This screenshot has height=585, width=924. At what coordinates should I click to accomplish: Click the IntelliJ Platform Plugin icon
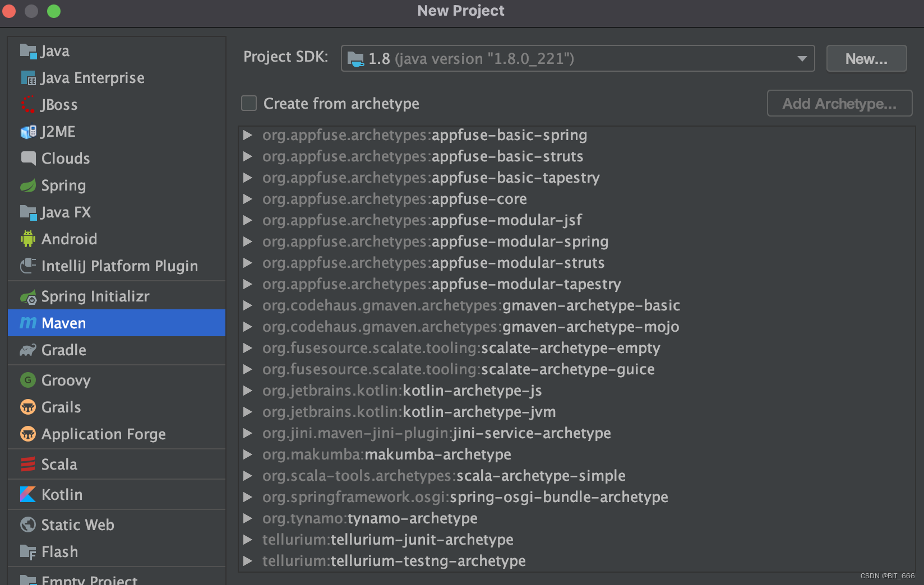[x=28, y=266]
